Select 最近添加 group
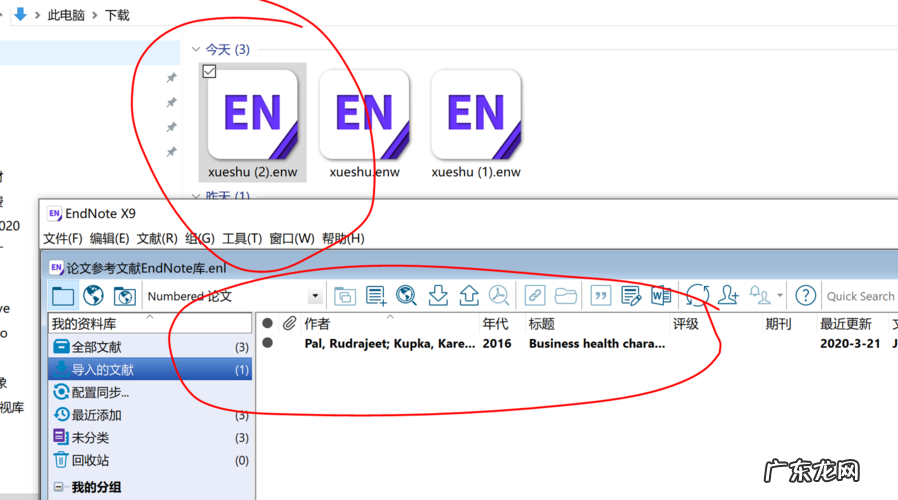Image resolution: width=898 pixels, height=500 pixels. 151,415
